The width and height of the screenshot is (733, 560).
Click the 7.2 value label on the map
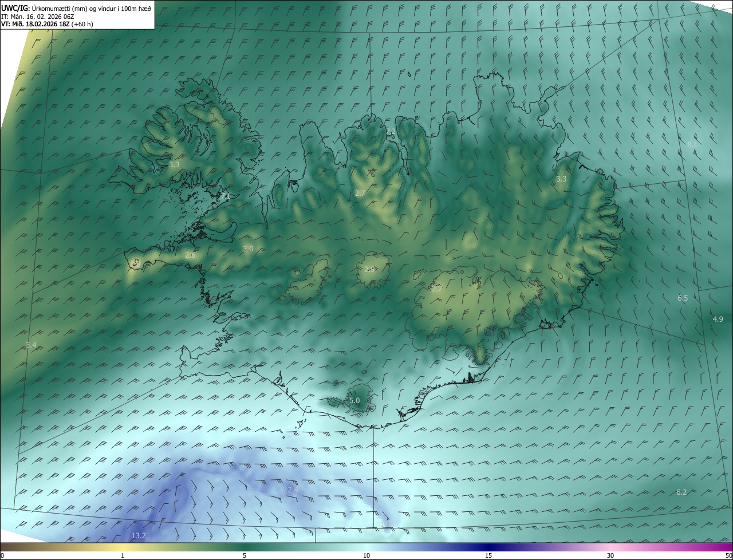coord(391,132)
